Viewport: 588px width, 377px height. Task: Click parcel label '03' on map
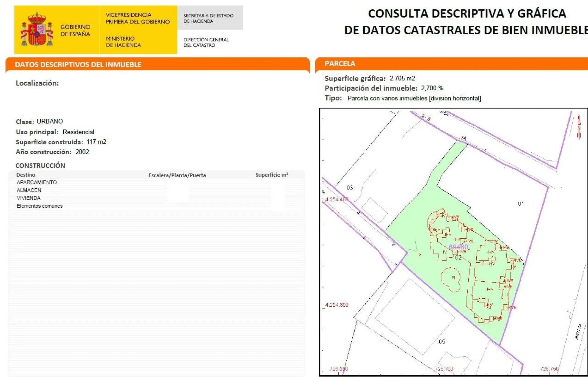click(x=350, y=188)
